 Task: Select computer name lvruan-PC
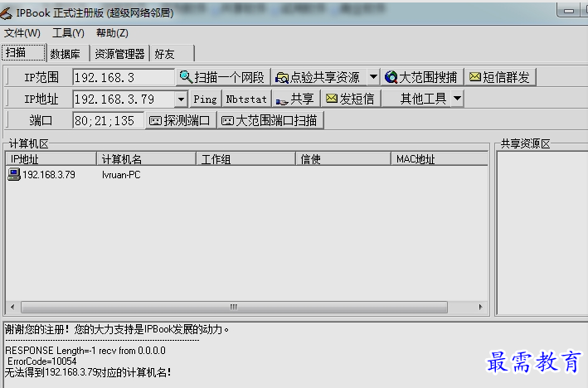(x=121, y=175)
